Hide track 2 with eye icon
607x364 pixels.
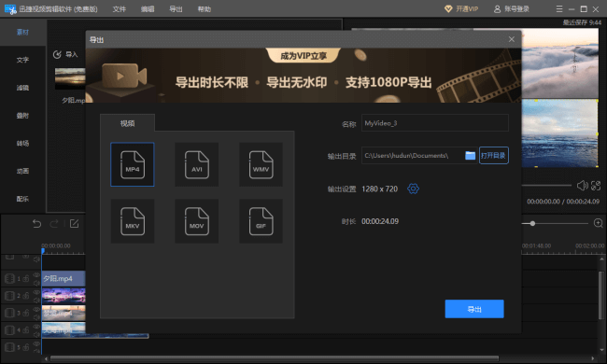coord(36,292)
